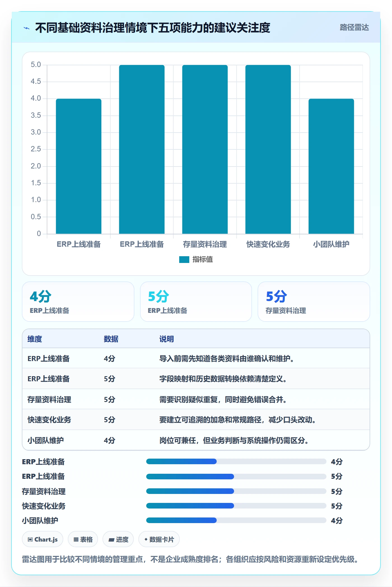Screen dimensions: 392x587
Task: Select the 快速变化业务 bar in the chart
Action: pos(268,149)
